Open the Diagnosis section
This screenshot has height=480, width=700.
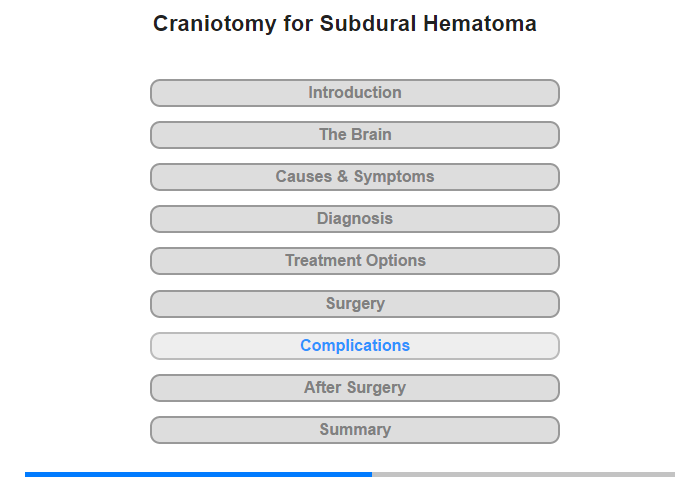(355, 219)
